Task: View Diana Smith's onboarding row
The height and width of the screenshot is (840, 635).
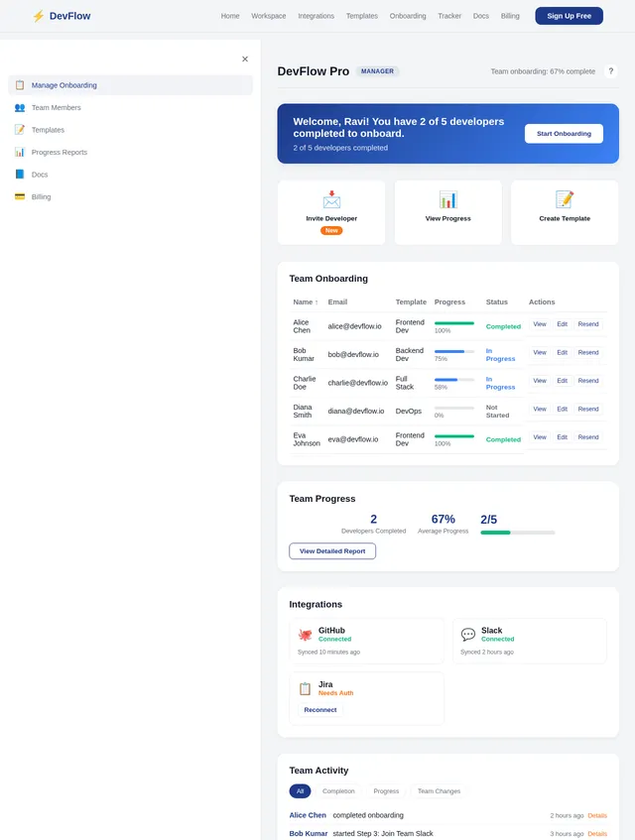Action: click(x=540, y=410)
